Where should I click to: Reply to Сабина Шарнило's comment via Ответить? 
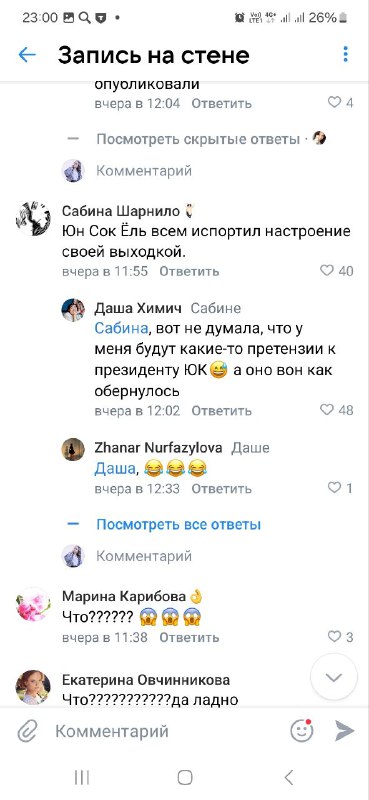[x=189, y=271]
